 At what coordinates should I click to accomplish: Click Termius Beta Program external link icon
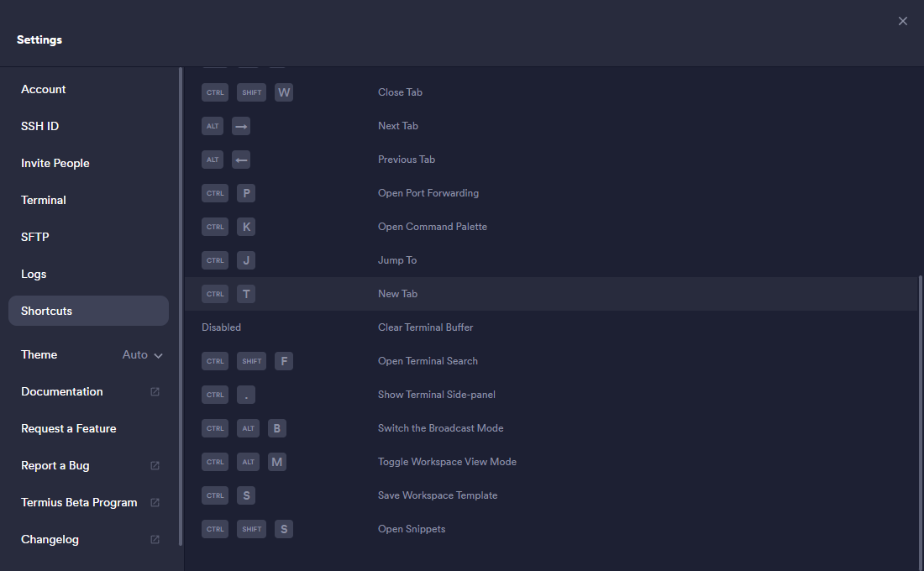155,503
